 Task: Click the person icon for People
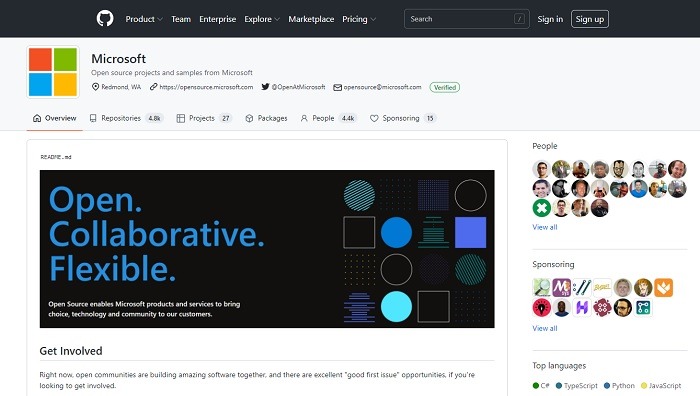pyautogui.click(x=304, y=118)
